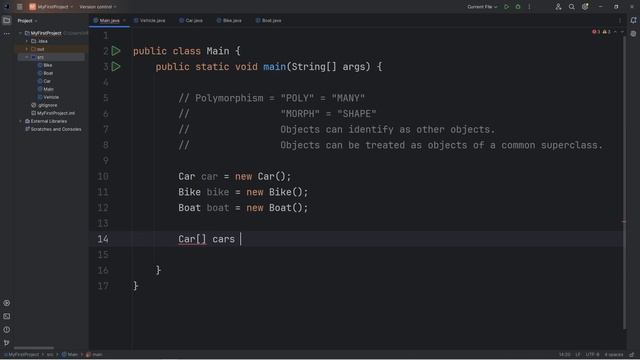This screenshot has height=360, width=640.
Task: Open the Version control dropdown
Action: tap(98, 7)
